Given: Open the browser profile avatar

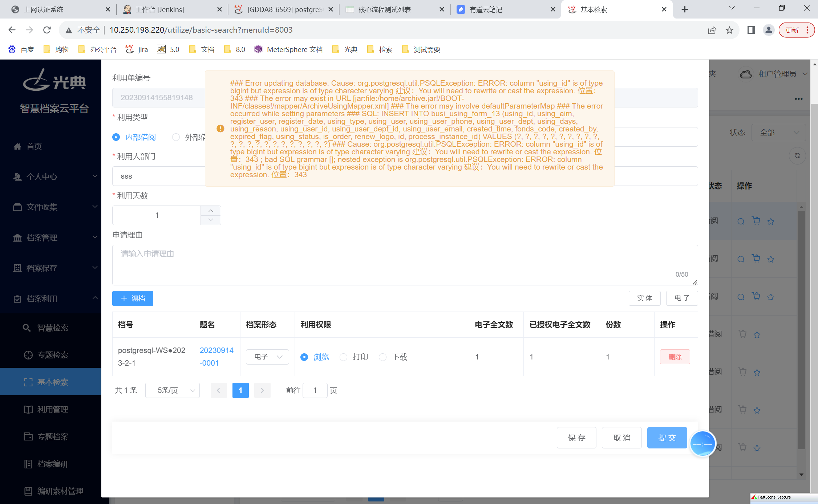Looking at the screenshot, I should point(769,30).
